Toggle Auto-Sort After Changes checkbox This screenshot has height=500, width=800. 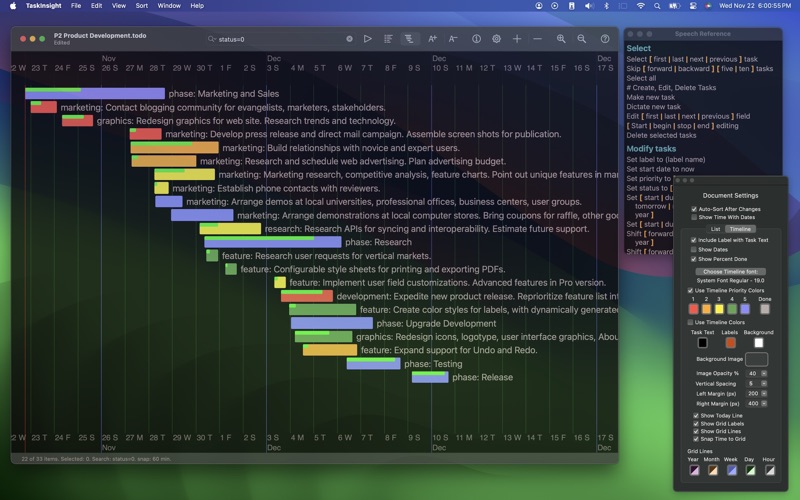(x=694, y=209)
